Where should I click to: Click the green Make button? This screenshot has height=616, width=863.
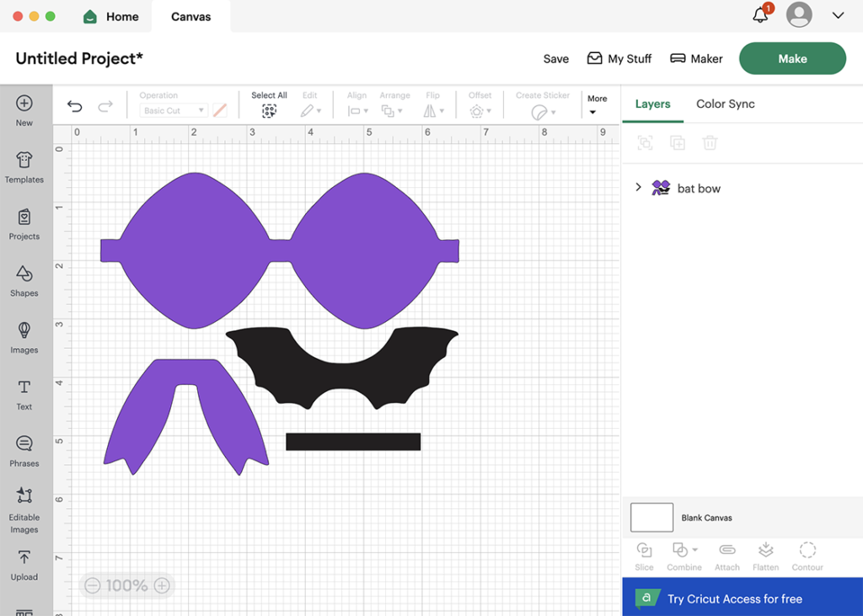pyautogui.click(x=792, y=58)
